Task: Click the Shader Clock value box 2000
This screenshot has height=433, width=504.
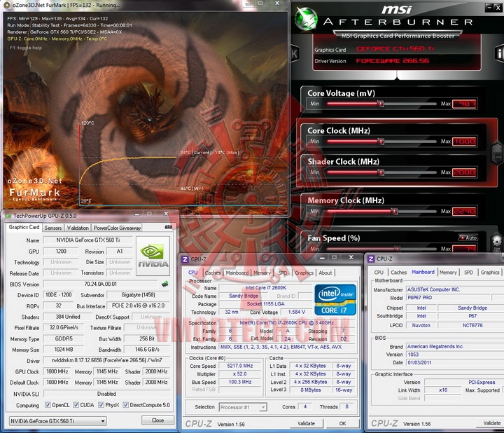Action: (464, 172)
